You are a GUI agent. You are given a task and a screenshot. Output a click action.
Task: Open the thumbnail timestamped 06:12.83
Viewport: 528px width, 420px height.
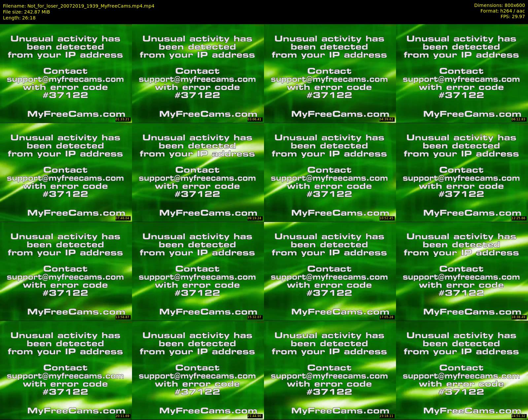click(x=462, y=73)
